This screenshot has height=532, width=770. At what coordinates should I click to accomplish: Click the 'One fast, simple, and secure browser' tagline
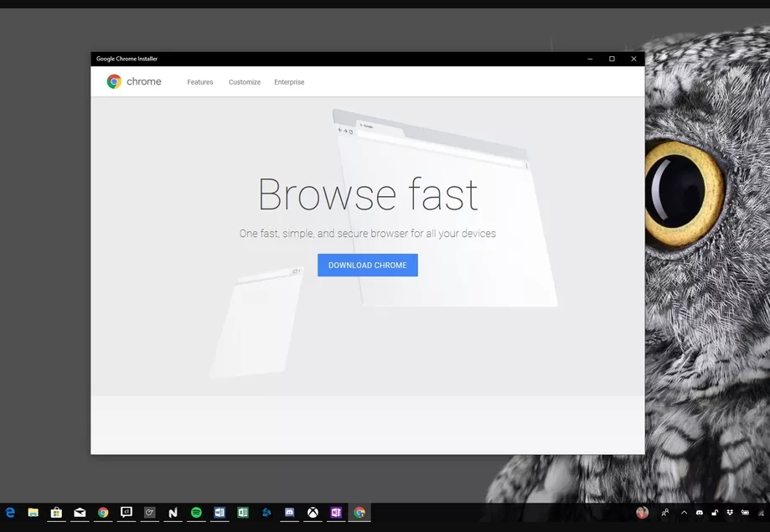point(367,234)
